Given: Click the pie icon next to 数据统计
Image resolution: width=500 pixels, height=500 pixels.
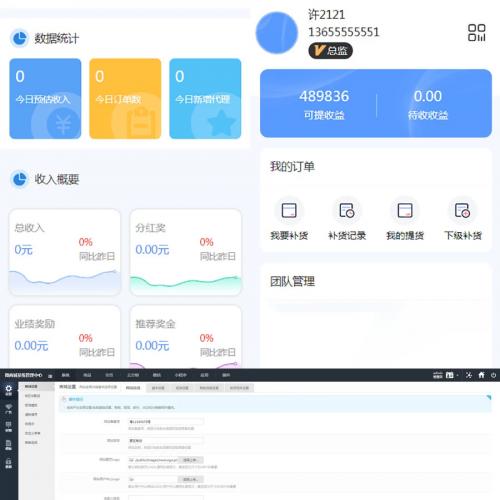Looking at the screenshot, I should 19,38.
